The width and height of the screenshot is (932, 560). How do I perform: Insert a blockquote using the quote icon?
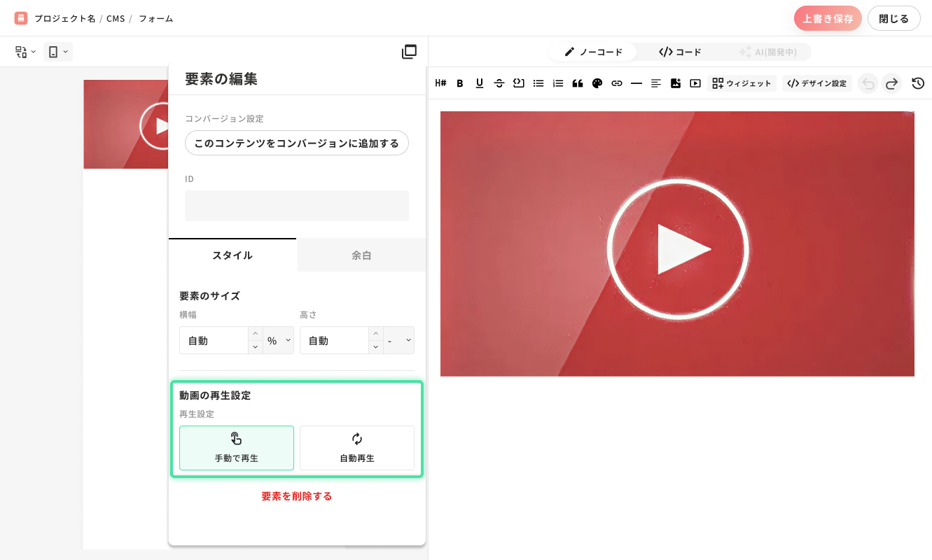578,83
